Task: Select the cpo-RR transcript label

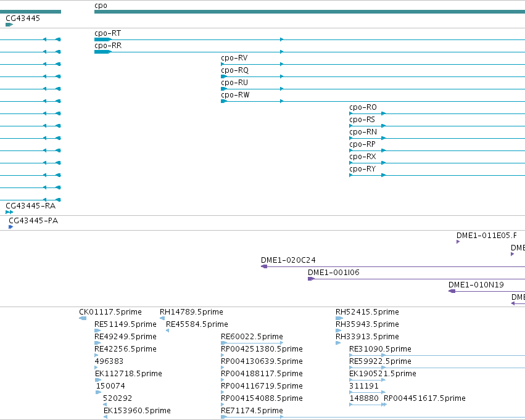Action: (x=108, y=46)
